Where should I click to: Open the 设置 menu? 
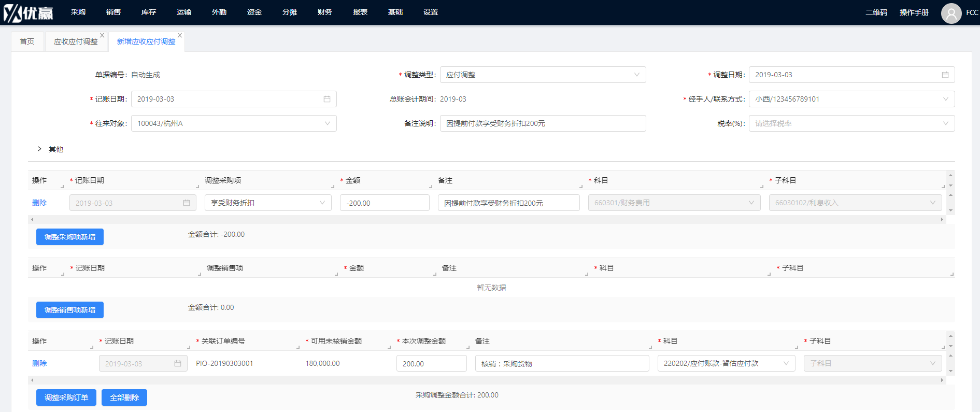click(x=431, y=12)
